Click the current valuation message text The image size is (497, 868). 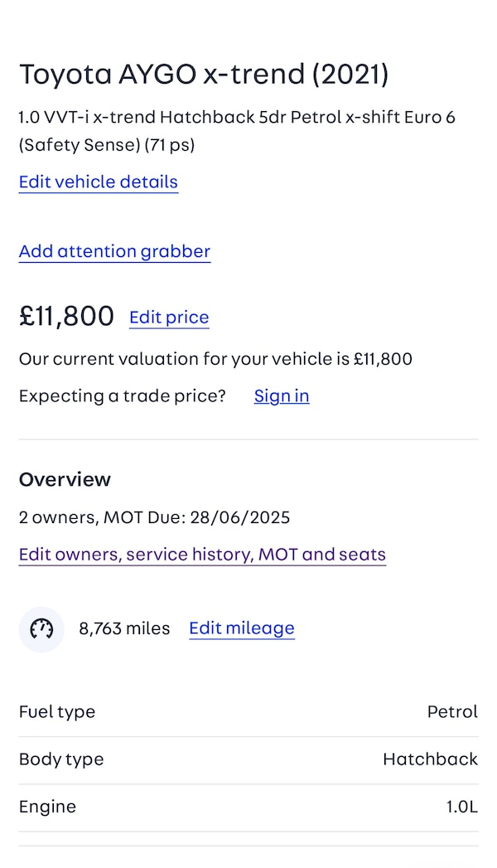215,359
